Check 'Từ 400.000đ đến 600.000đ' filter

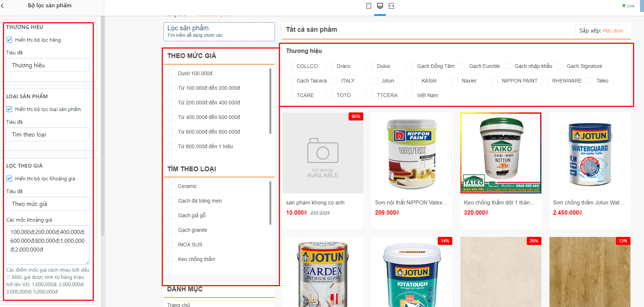[x=170, y=117]
